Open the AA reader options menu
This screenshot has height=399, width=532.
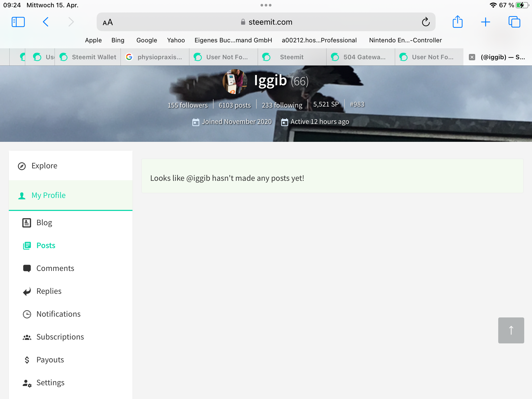pyautogui.click(x=108, y=22)
